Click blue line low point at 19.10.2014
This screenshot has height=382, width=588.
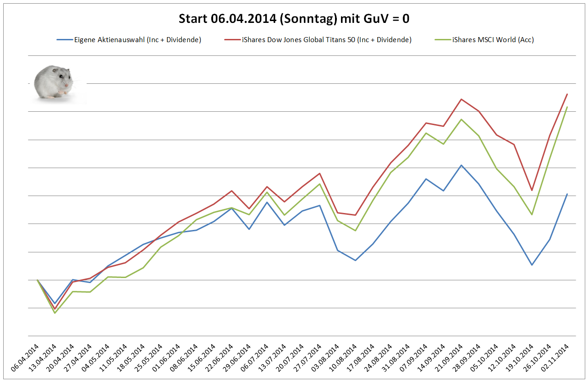532,265
